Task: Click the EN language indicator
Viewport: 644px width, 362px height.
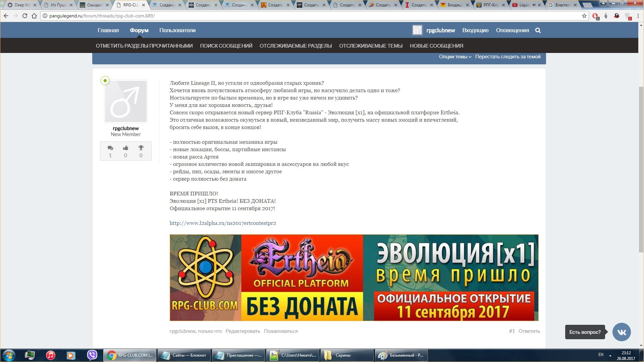Action: pos(601,355)
